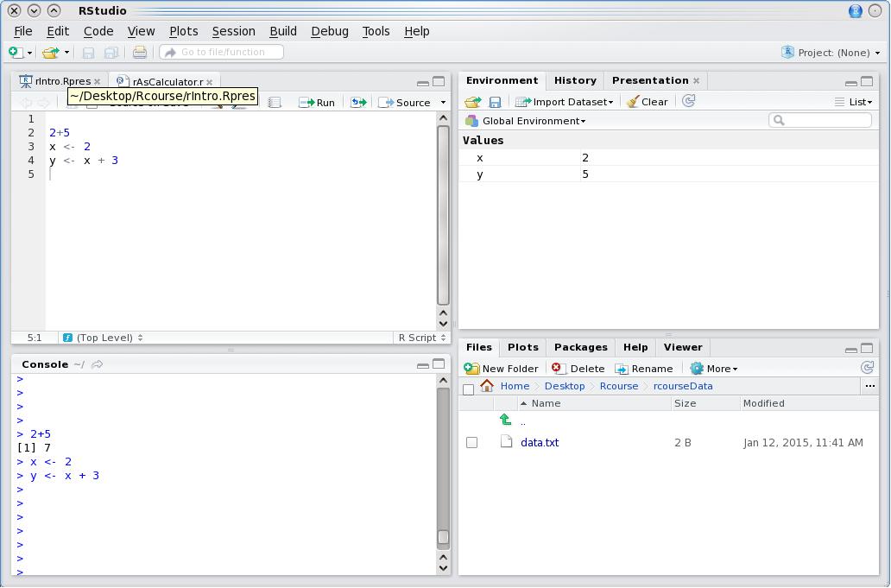Open the Session menu
Viewport: 891px width, 588px height.
234,31
